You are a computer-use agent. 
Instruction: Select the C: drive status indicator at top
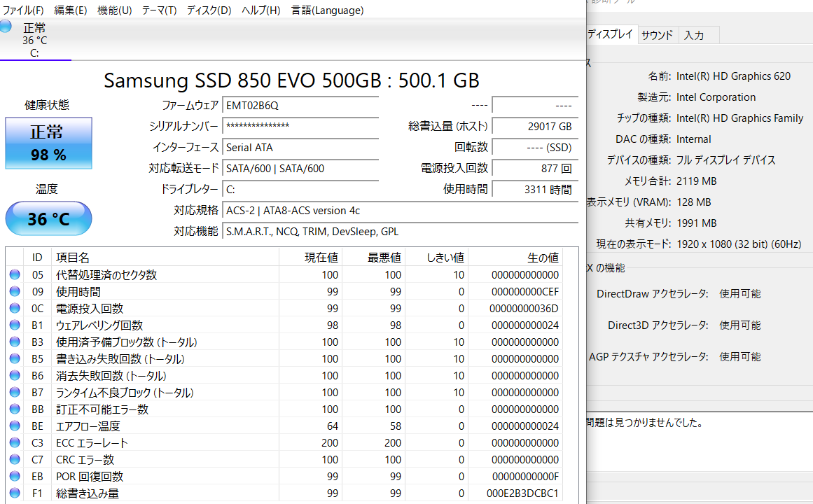pos(34,40)
